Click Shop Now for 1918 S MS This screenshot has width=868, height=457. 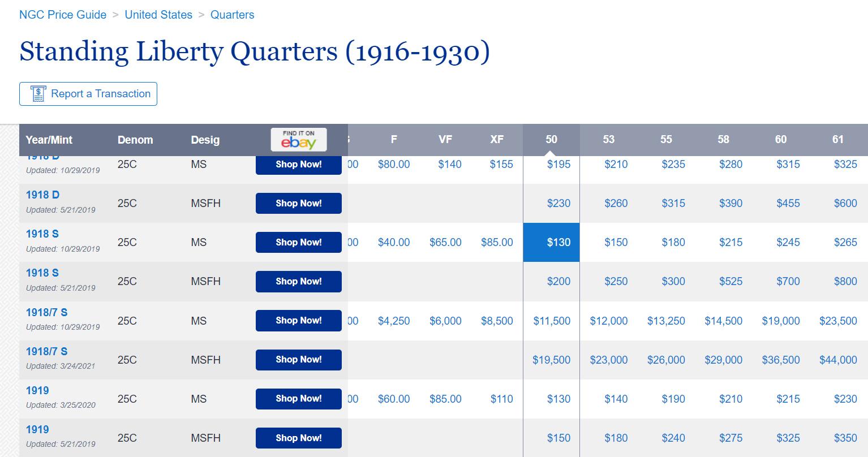(299, 242)
